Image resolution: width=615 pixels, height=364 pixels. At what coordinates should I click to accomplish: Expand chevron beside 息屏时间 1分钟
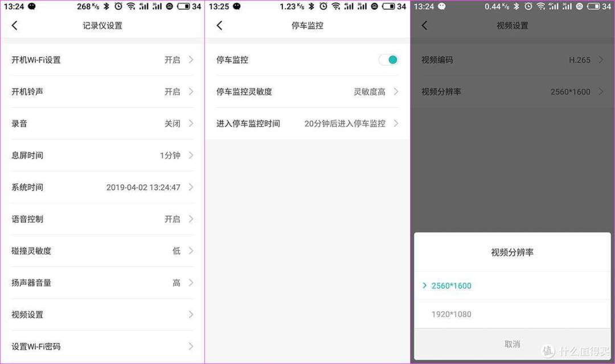[x=191, y=155]
